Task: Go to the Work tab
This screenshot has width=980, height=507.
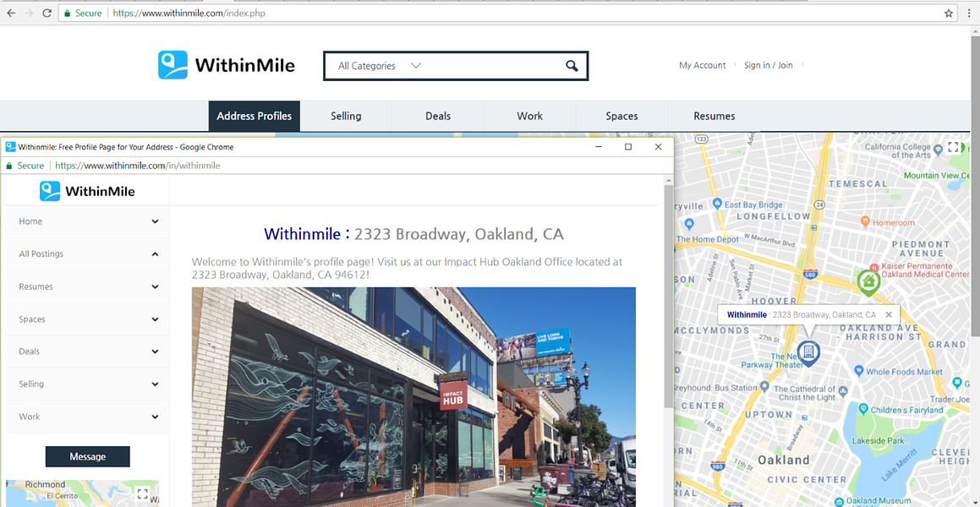Action: 530,116
